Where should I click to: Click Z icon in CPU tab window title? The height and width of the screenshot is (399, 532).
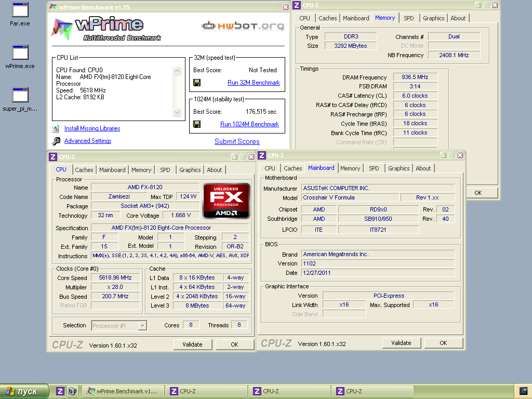click(53, 157)
